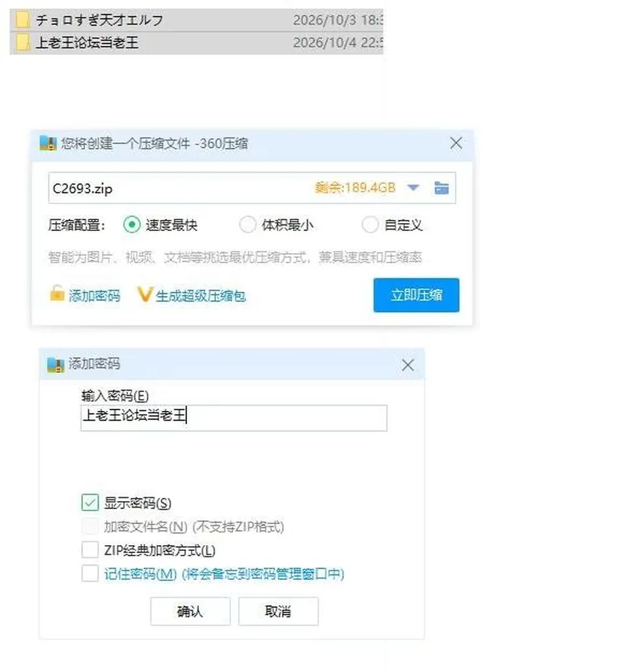Tick the 记住密码 checkbox
This screenshot has width=628, height=672.
coord(90,573)
